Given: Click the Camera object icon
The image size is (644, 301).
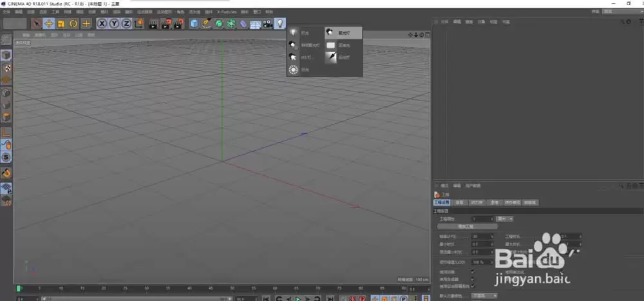Looking at the screenshot, I should tap(267, 24).
